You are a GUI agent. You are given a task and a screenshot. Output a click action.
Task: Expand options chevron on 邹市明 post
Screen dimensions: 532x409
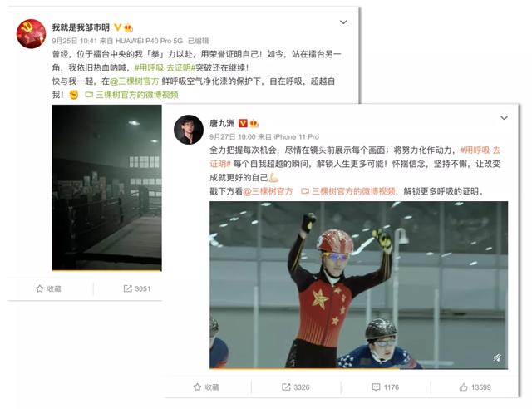point(343,22)
